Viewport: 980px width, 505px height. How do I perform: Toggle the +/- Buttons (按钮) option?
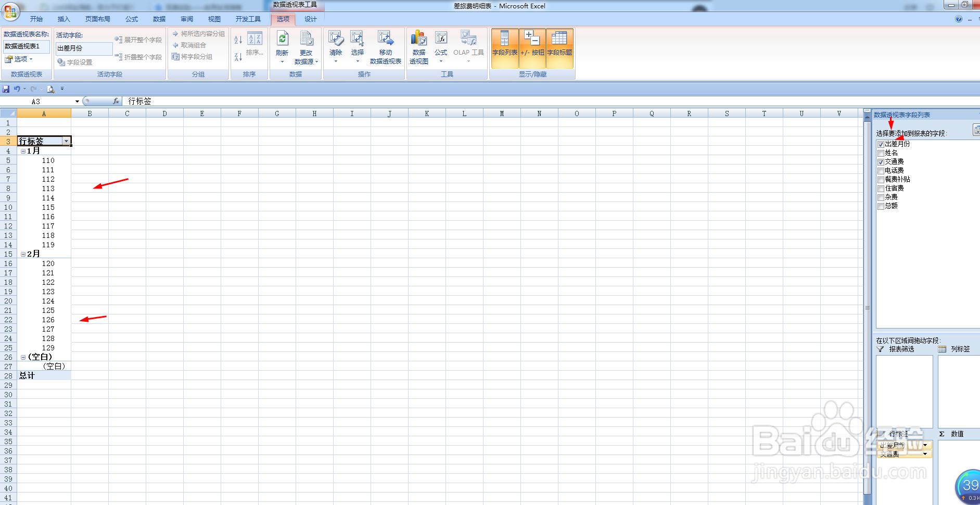(532, 48)
